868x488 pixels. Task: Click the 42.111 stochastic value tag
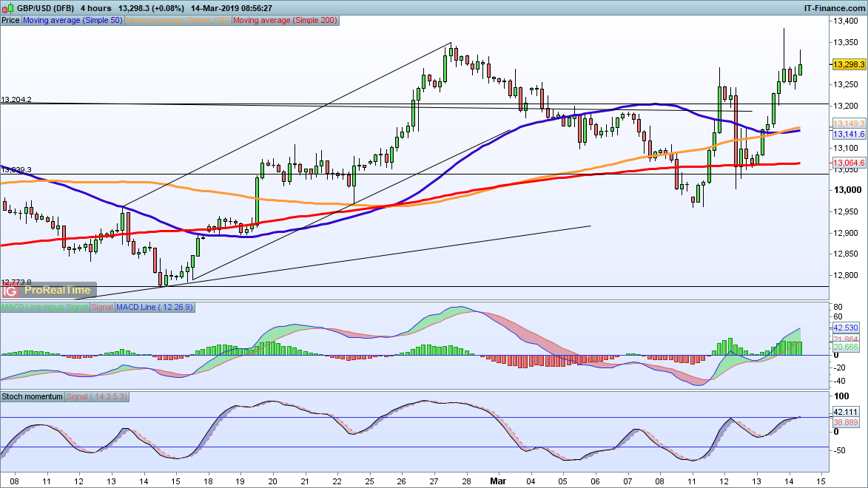click(845, 412)
